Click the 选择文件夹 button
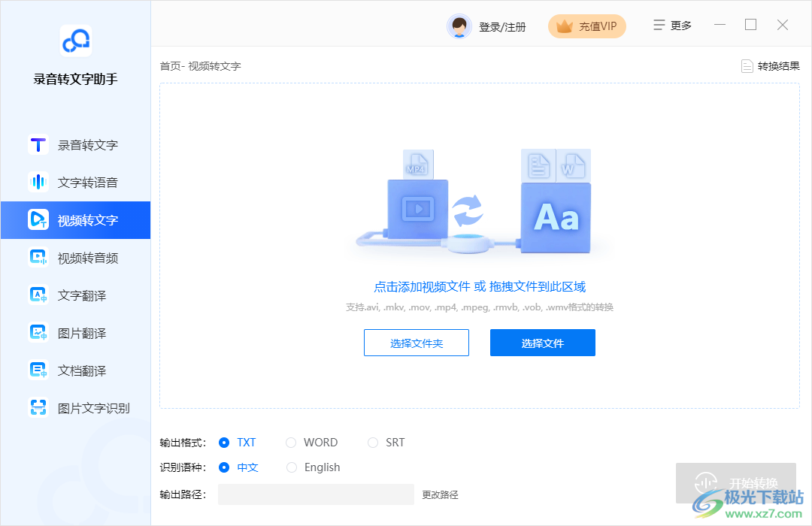This screenshot has width=812, height=526. click(x=416, y=342)
